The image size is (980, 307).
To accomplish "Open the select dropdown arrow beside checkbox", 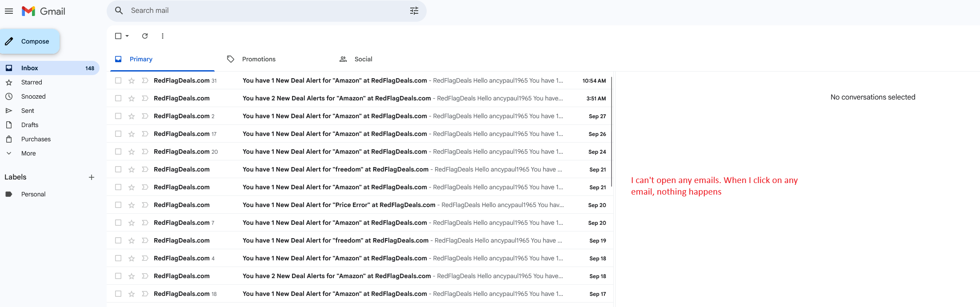I will tap(127, 36).
